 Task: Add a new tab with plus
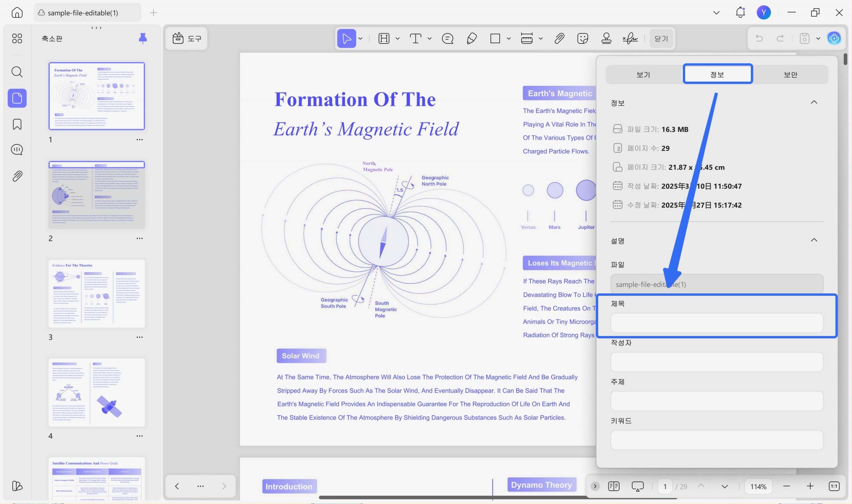(153, 13)
